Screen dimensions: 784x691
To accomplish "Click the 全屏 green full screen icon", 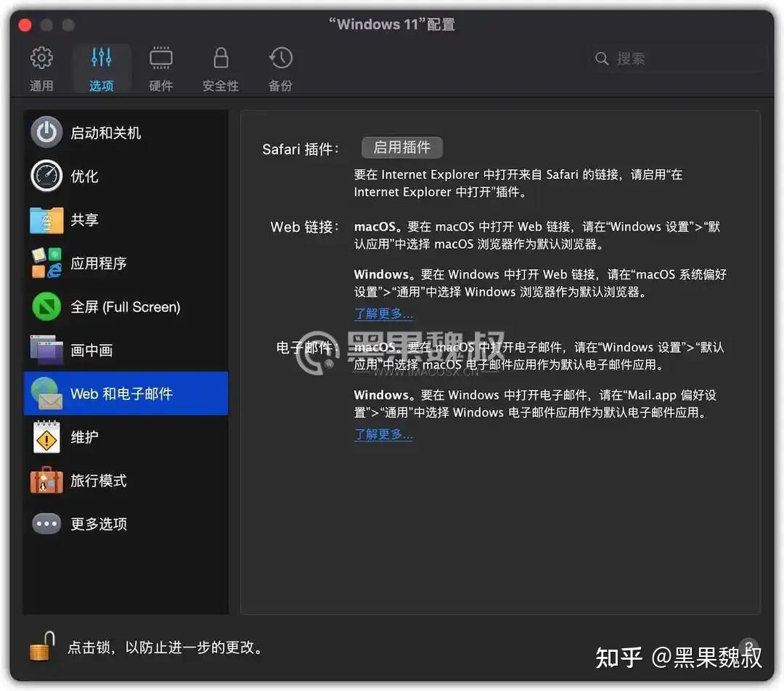I will tap(46, 306).
